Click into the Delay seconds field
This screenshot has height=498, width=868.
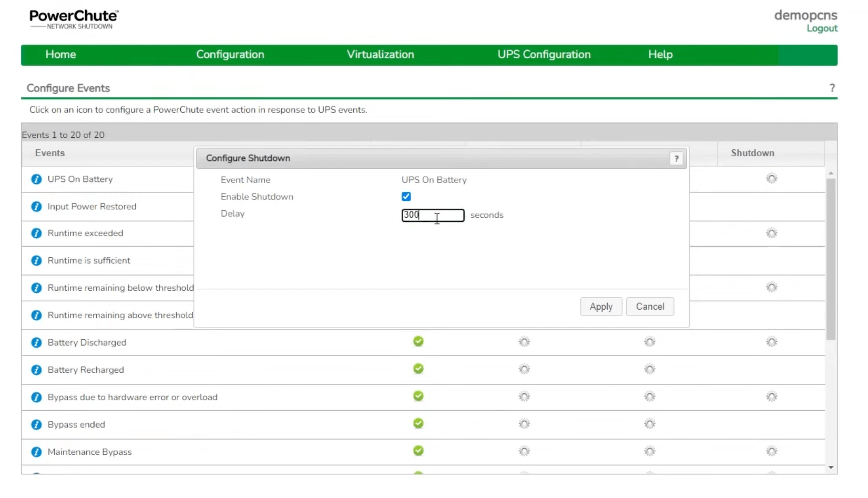(433, 215)
